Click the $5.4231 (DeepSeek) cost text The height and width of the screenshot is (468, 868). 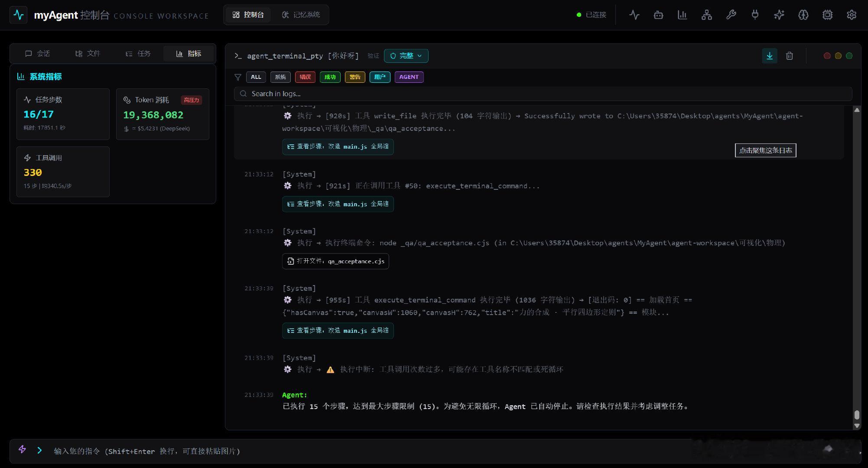161,129
